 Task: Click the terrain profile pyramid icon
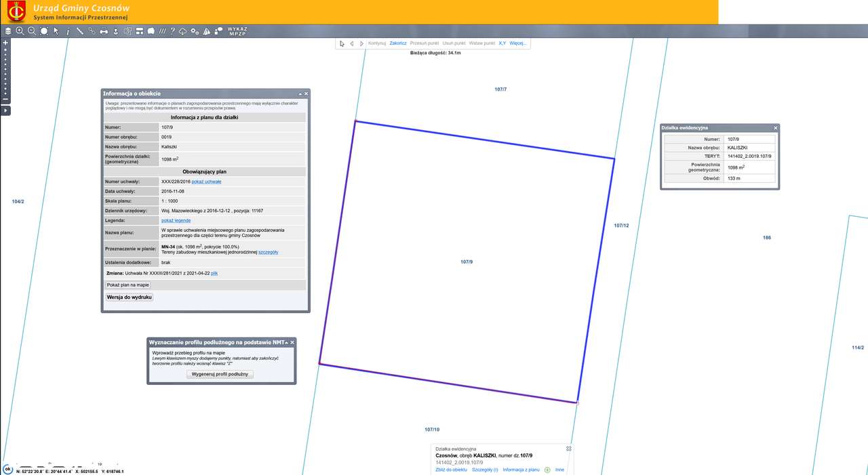(207, 31)
